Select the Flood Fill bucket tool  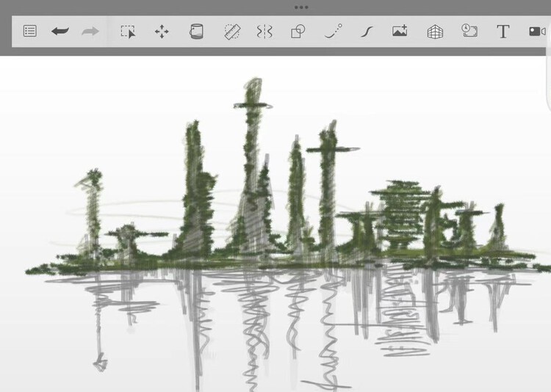point(196,32)
